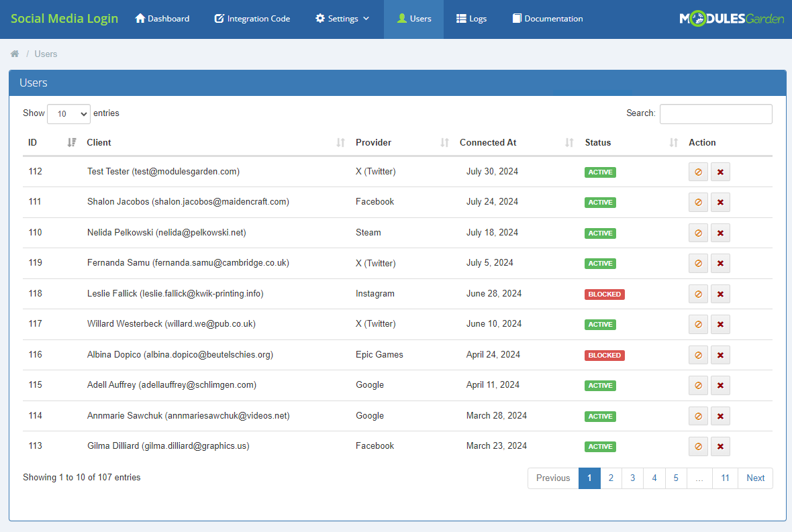Click 'Gilma Dilliard (gilma.dilliard@graphics.us)' client cell

pyautogui.click(x=168, y=446)
